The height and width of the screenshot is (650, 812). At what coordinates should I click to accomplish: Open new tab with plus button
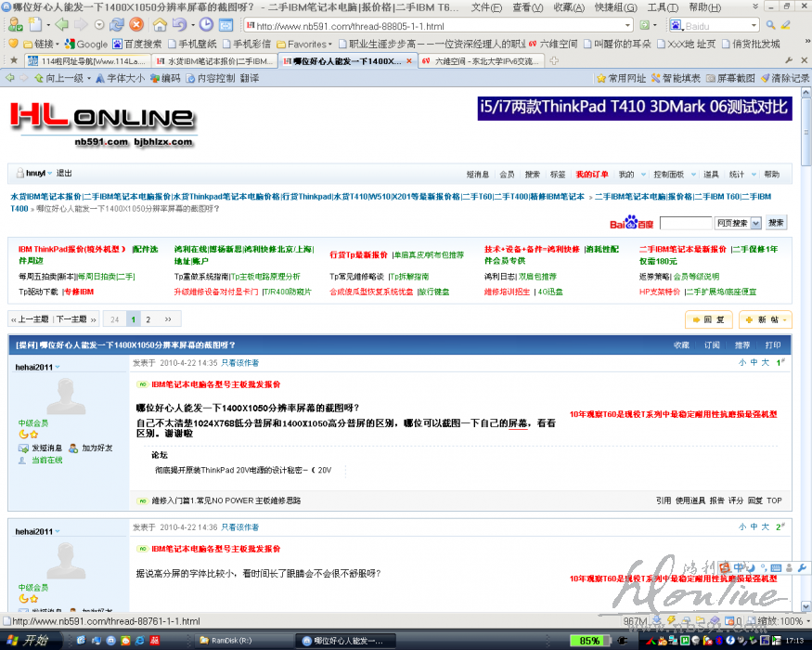(x=554, y=61)
